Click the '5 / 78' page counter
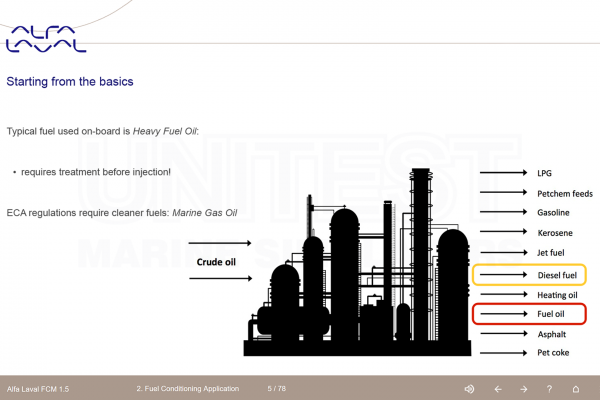Image resolution: width=600 pixels, height=400 pixels. 276,389
